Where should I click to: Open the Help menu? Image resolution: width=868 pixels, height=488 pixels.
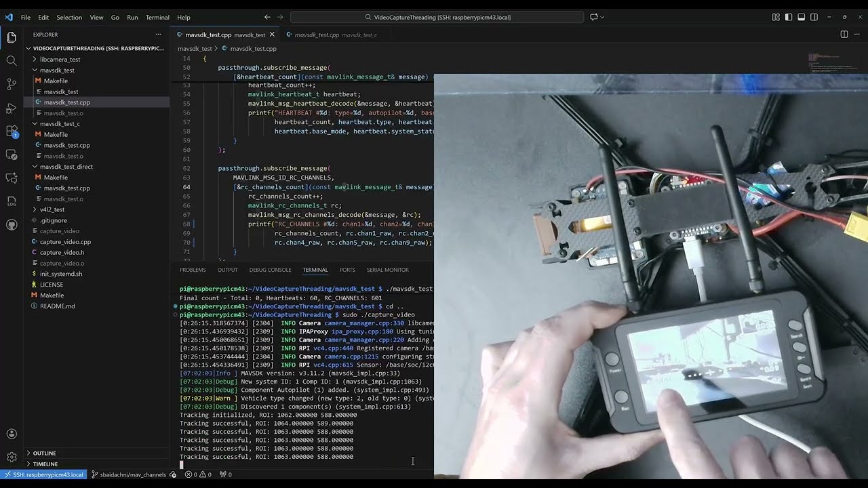tap(184, 17)
